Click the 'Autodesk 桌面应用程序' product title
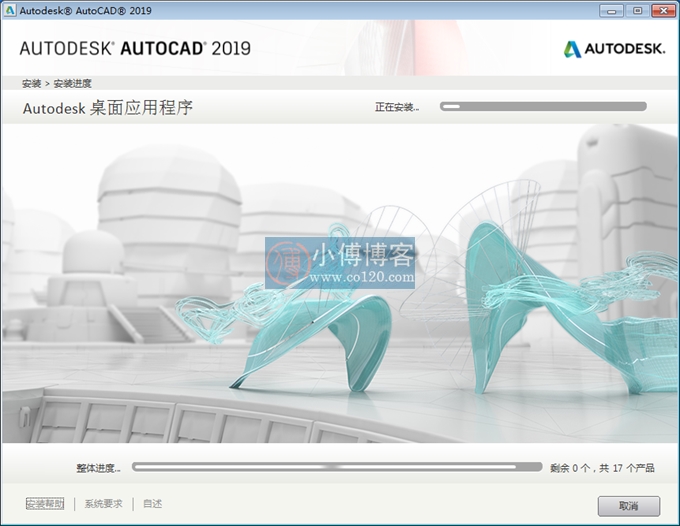 (x=108, y=108)
